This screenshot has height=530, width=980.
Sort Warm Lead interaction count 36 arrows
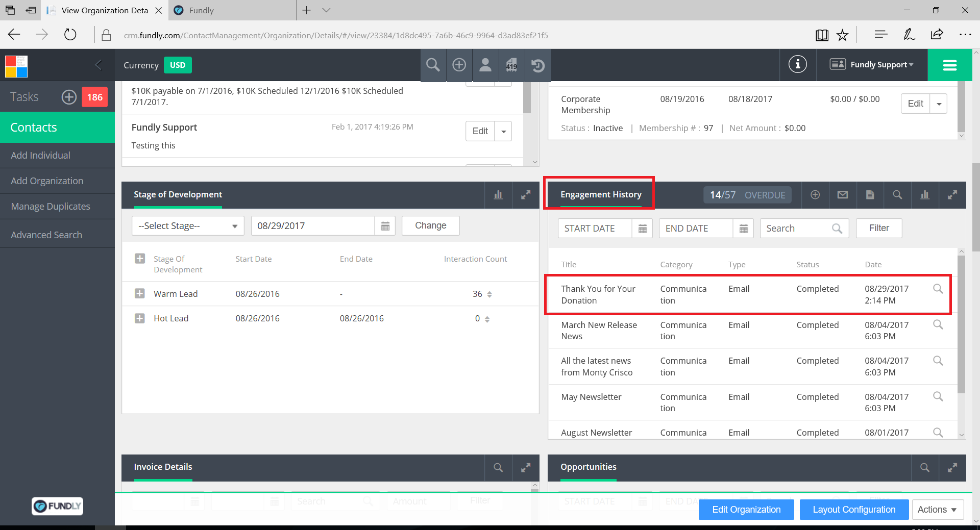point(489,294)
